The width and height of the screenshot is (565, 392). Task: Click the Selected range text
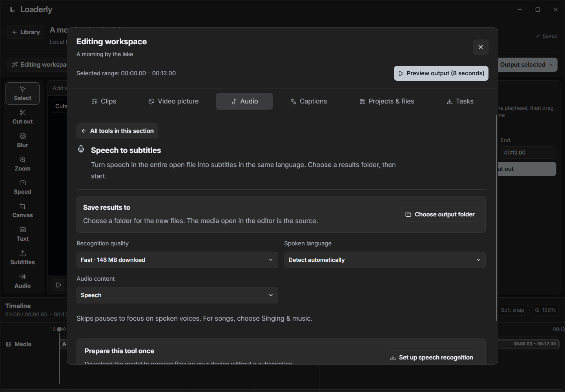pyautogui.click(x=126, y=73)
